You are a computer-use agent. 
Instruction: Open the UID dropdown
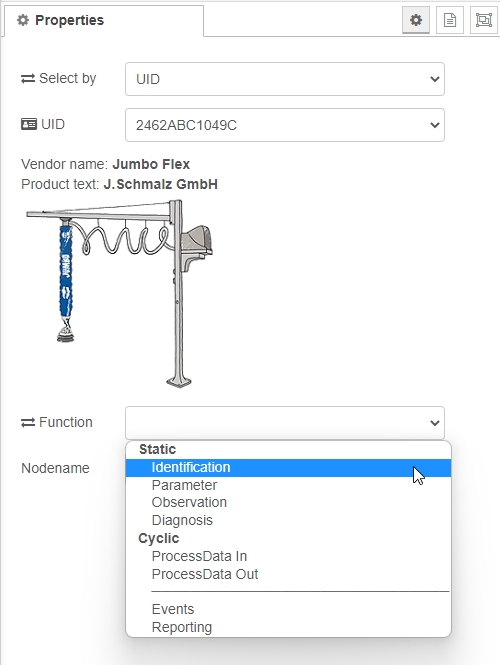285,125
